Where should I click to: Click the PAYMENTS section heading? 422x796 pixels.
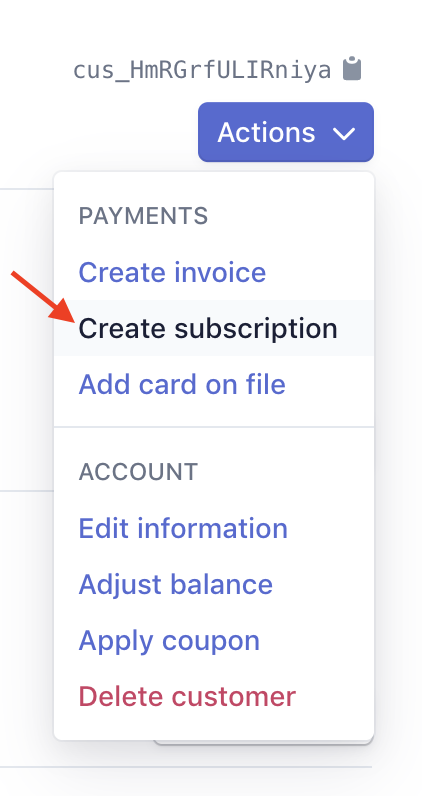coord(143,216)
